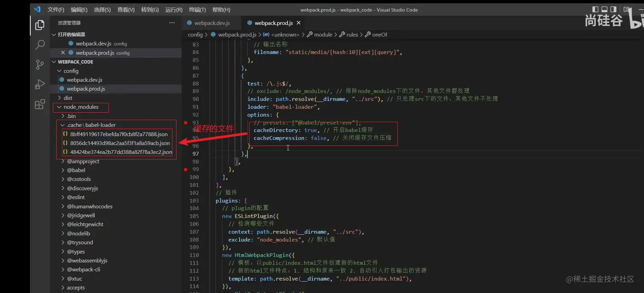The image size is (644, 293).
Task: Open 48424be374ea2b77dd388a82f78a3ec2.json cache file
Action: 116,152
